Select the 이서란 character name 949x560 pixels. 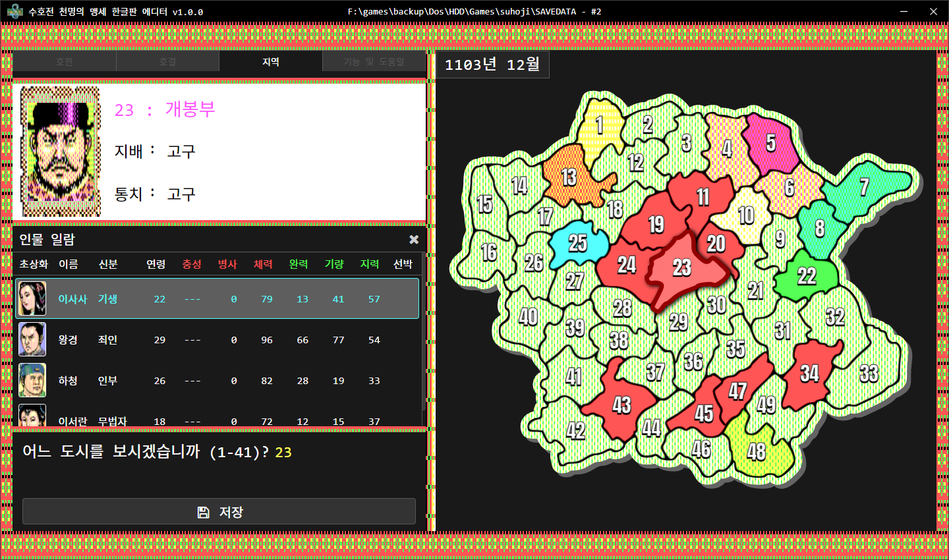(x=72, y=421)
